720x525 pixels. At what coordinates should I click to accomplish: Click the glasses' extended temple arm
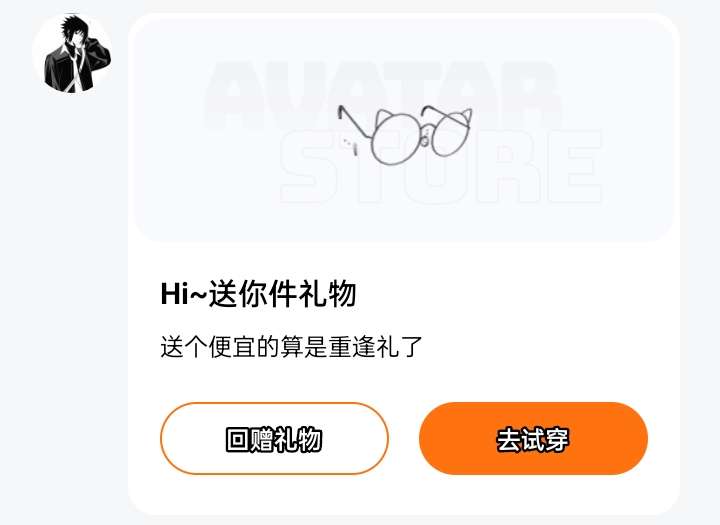pyautogui.click(x=354, y=122)
